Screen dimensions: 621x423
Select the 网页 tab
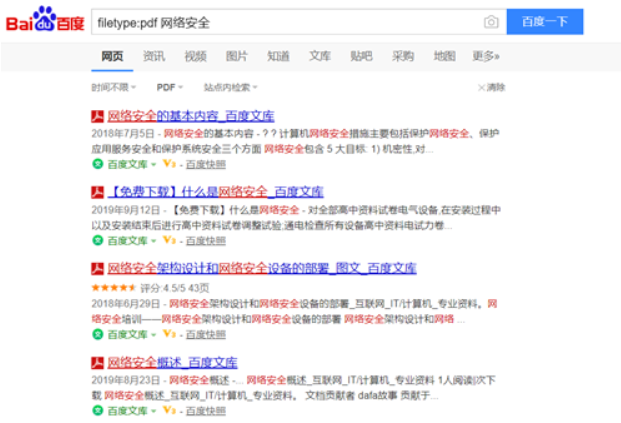(112, 56)
